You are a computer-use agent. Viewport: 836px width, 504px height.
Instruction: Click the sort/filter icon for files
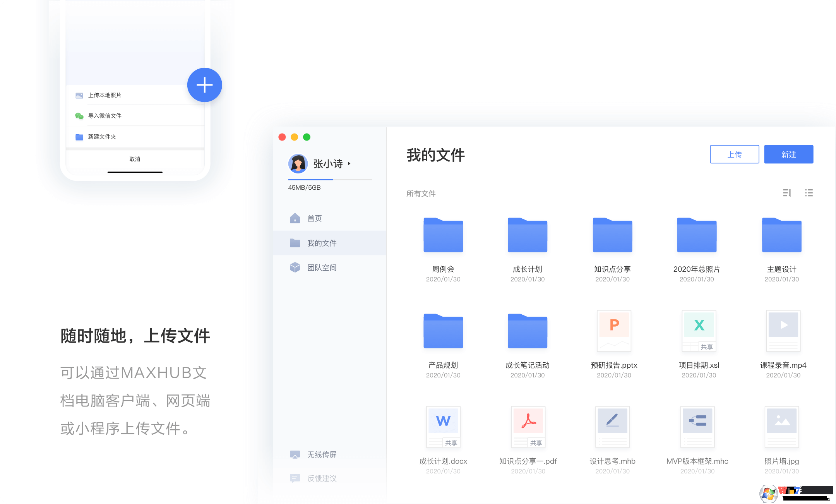click(x=786, y=192)
